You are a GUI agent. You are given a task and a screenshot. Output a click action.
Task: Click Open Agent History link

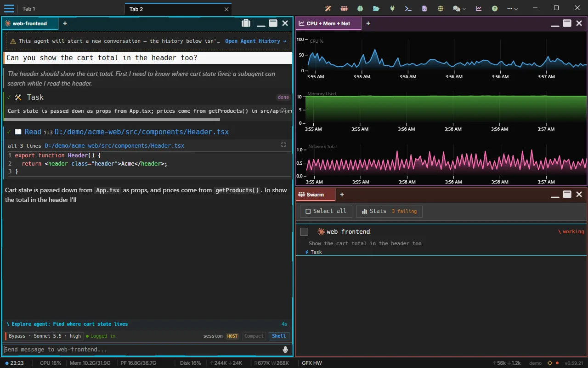pos(255,41)
